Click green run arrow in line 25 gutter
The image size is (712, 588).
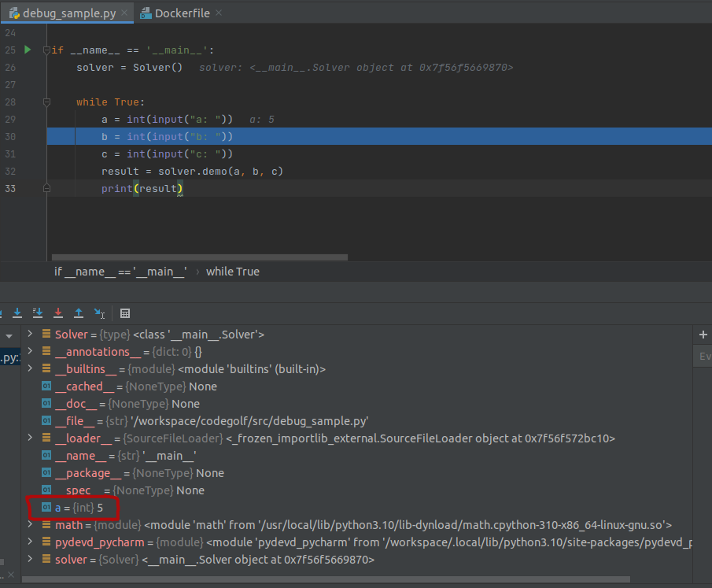[x=28, y=50]
